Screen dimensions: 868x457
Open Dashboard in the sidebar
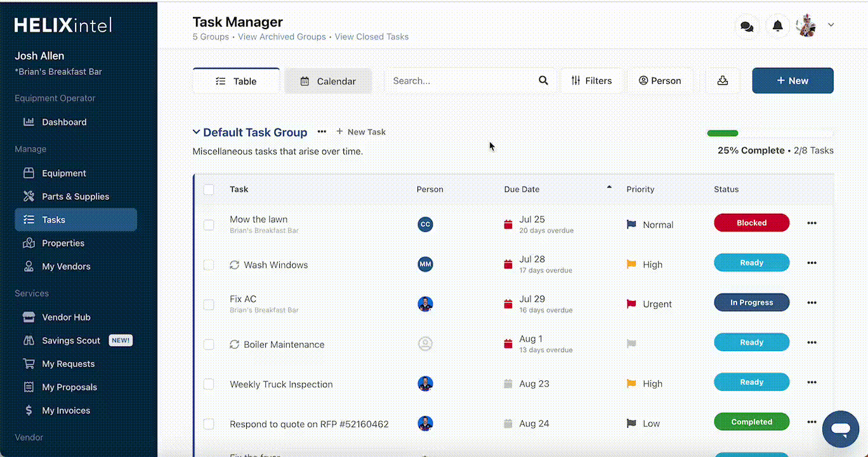(76, 122)
